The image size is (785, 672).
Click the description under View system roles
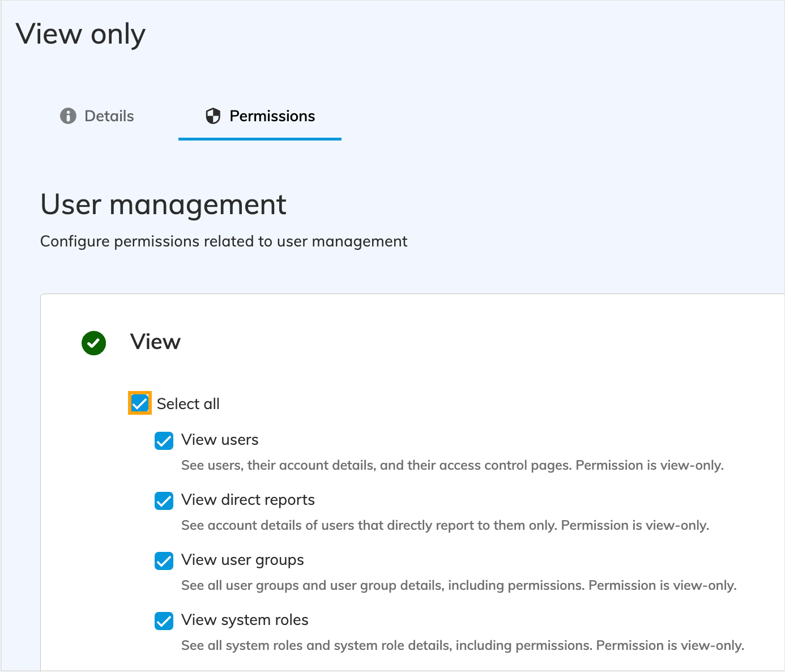(x=462, y=645)
